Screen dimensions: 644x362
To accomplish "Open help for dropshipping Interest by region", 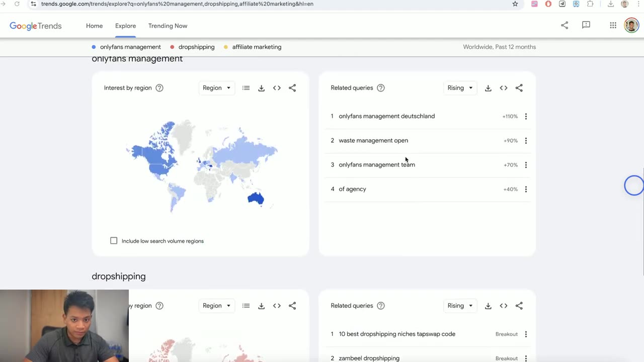I will point(159,306).
